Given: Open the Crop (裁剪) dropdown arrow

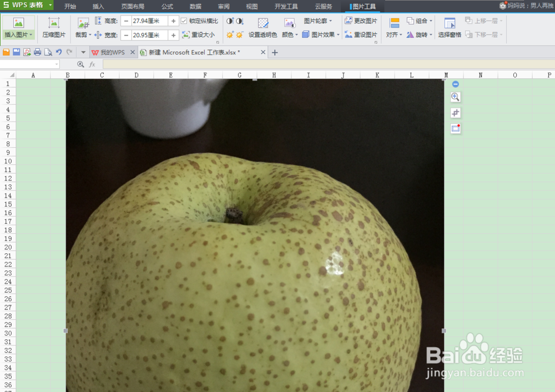Looking at the screenshot, I should point(90,35).
